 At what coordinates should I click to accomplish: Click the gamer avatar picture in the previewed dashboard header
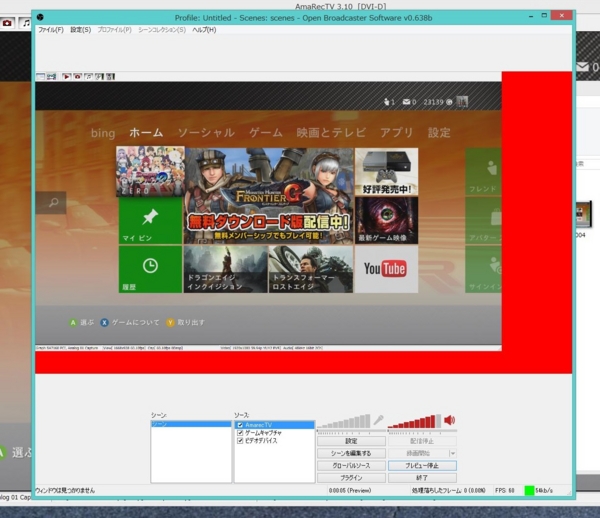point(462,102)
